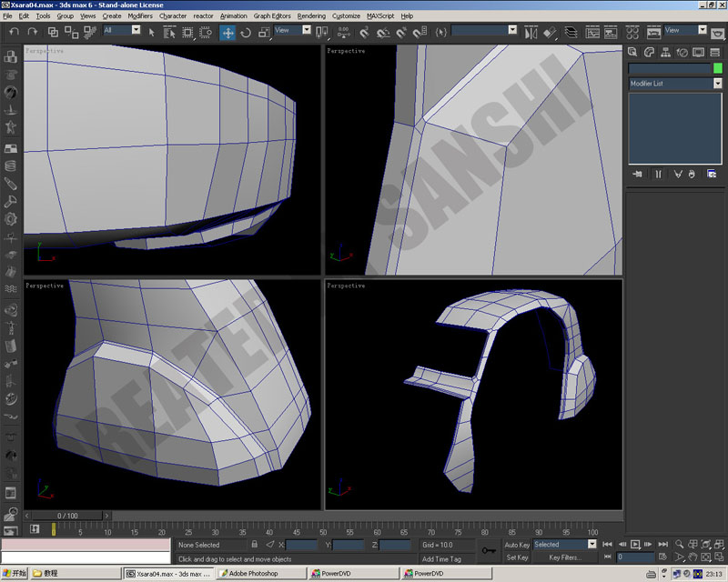
Task: Choose the Bind to Space Warp tool
Action: click(x=89, y=32)
